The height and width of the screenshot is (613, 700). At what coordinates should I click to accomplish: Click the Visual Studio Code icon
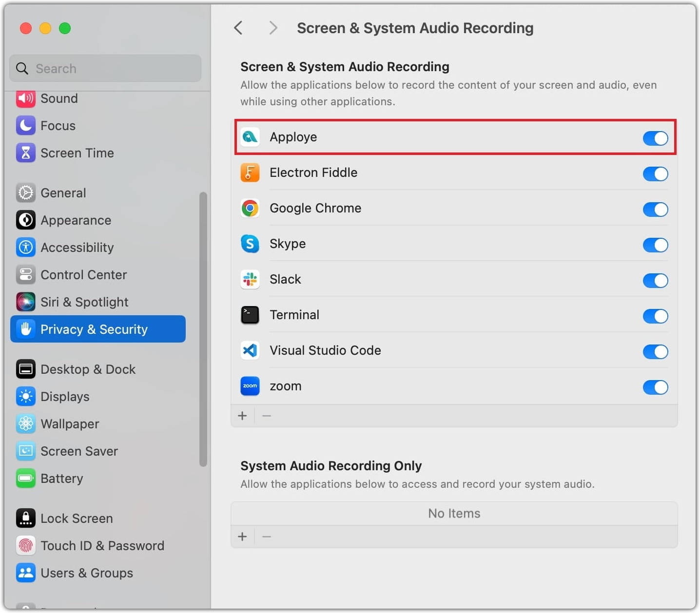[250, 351]
